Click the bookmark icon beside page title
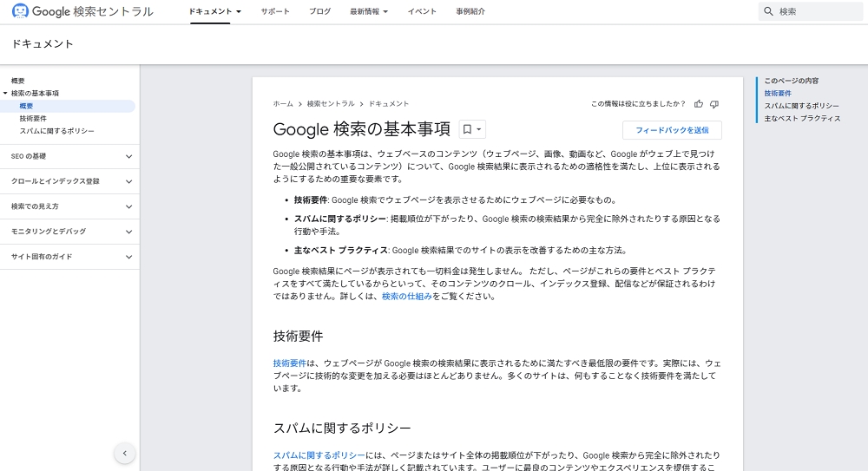The height and width of the screenshot is (471, 868). 467,129
